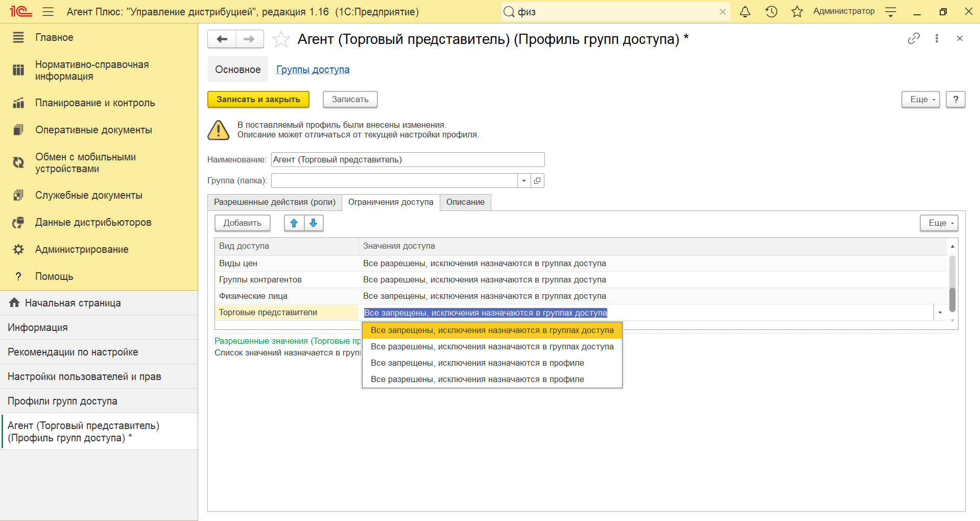
Task: Open Помощь section
Action: pos(99,276)
